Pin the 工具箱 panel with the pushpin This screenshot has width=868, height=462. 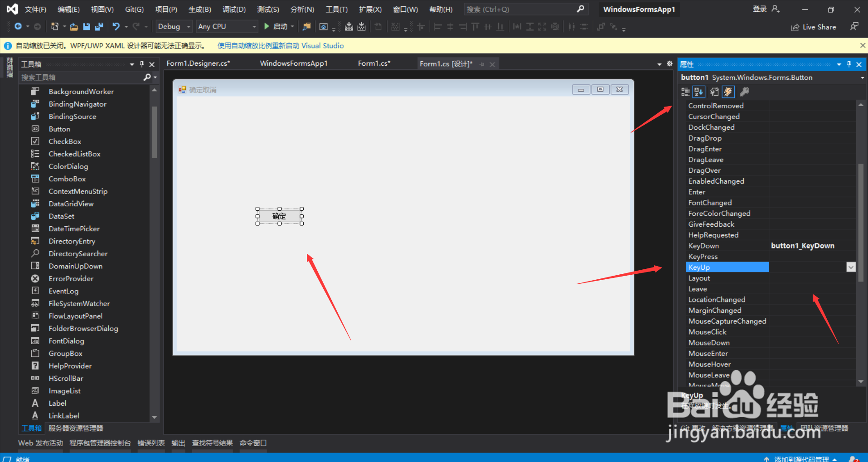click(142, 64)
